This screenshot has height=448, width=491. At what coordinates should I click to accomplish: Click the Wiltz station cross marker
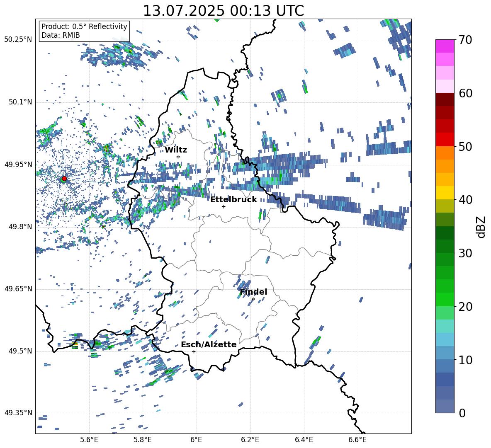coord(178,157)
